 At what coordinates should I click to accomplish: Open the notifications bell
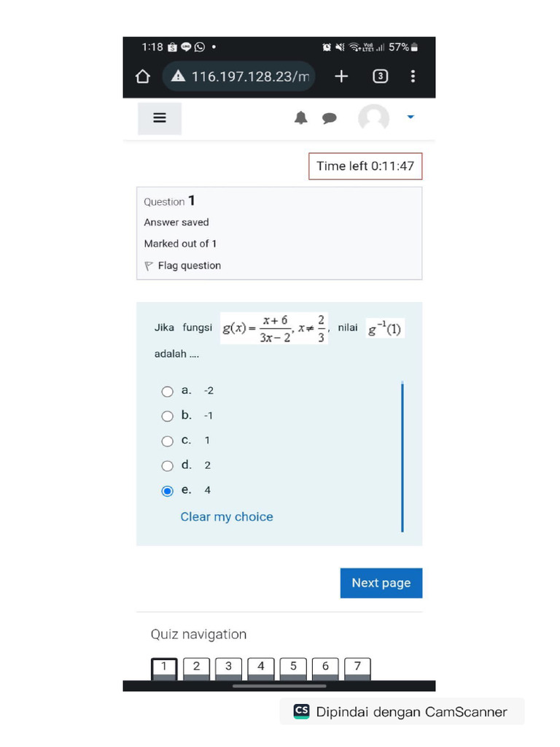(x=301, y=118)
